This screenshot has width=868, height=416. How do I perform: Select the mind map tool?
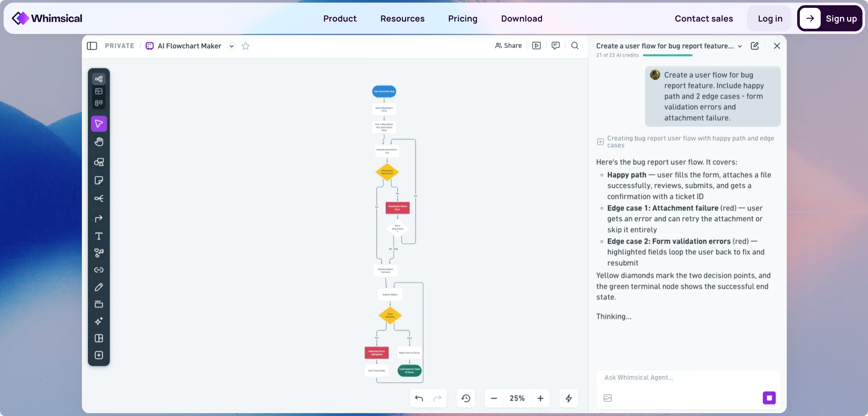[x=99, y=199]
